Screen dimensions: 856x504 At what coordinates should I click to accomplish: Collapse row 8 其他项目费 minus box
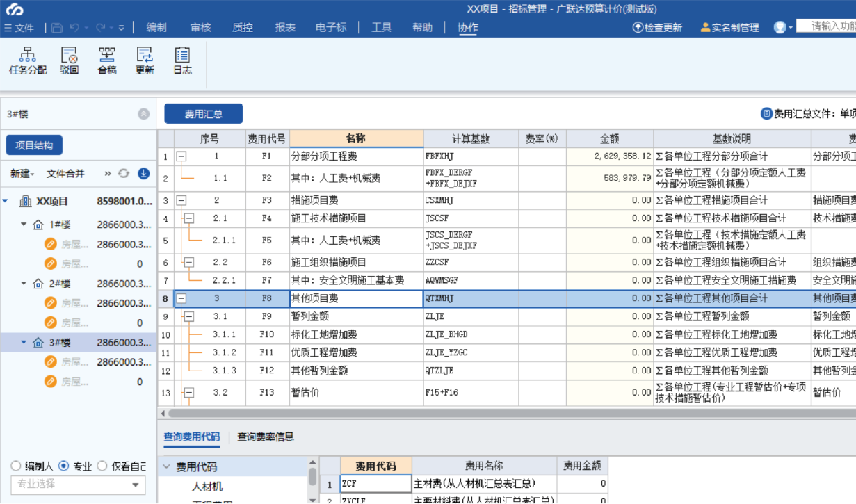click(x=181, y=298)
